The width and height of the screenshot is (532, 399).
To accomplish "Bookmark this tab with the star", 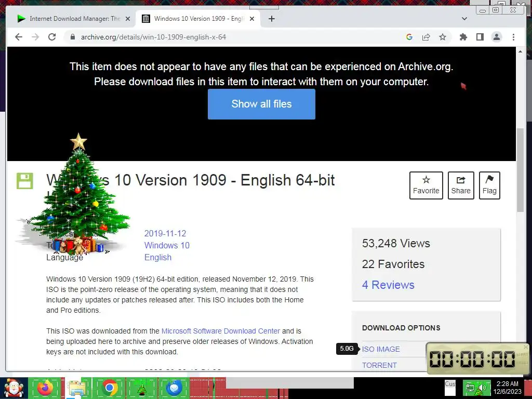I will point(443,37).
